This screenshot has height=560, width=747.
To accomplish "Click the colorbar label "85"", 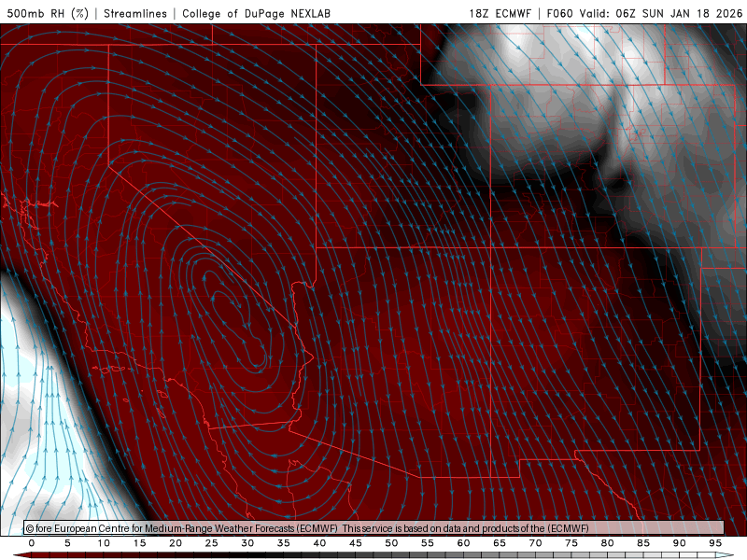I will [643, 543].
